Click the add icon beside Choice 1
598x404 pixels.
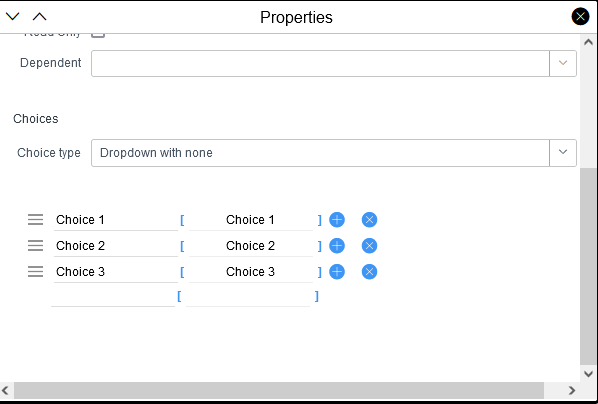click(337, 220)
